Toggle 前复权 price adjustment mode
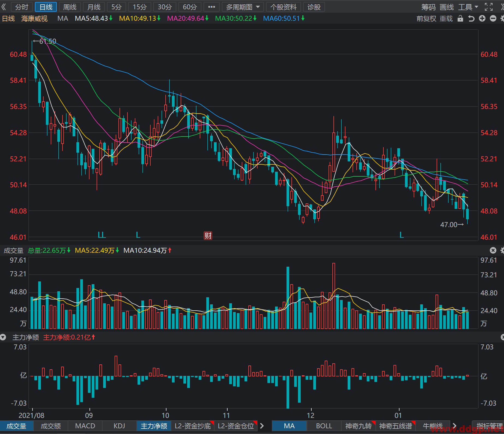The image size is (504, 434). pyautogui.click(x=427, y=19)
